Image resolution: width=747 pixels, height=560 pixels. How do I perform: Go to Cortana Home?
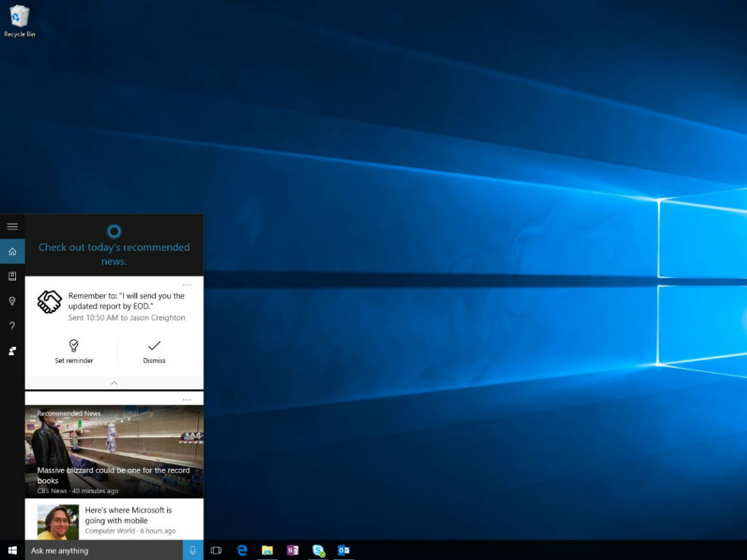click(x=12, y=252)
